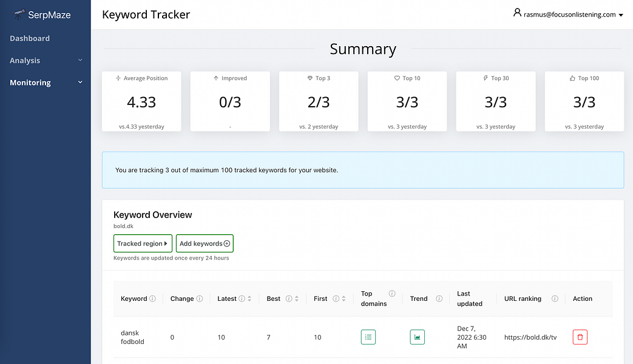Viewport: 633px width, 364px height.
Task: Click the user account profile icon
Action: pos(517,13)
